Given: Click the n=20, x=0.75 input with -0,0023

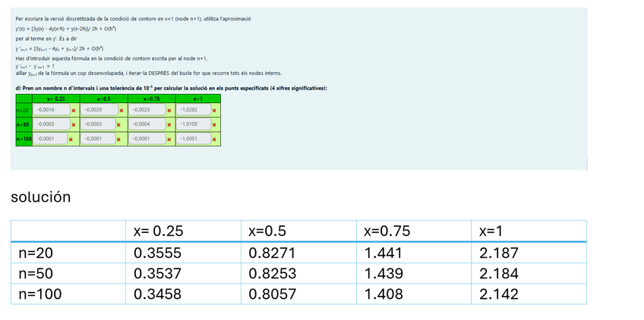Looking at the screenshot, I should [x=146, y=110].
